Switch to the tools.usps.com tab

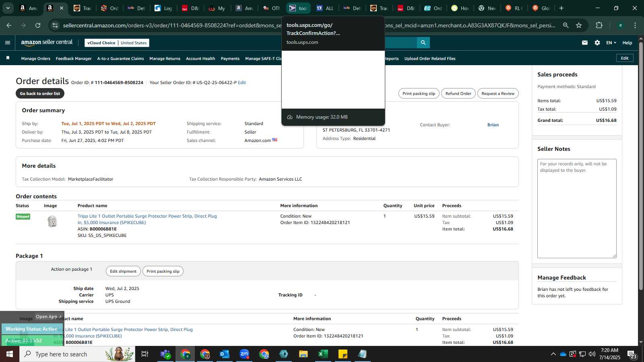(298, 8)
